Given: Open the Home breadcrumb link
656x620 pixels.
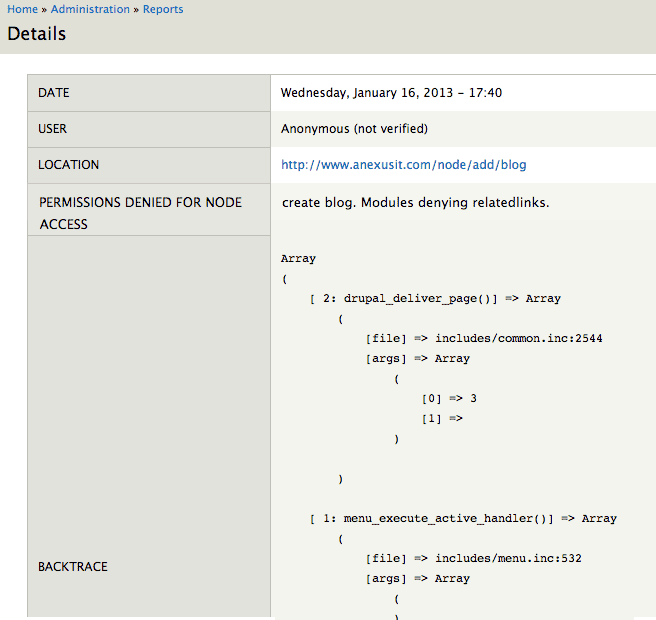Looking at the screenshot, I should pos(22,9).
